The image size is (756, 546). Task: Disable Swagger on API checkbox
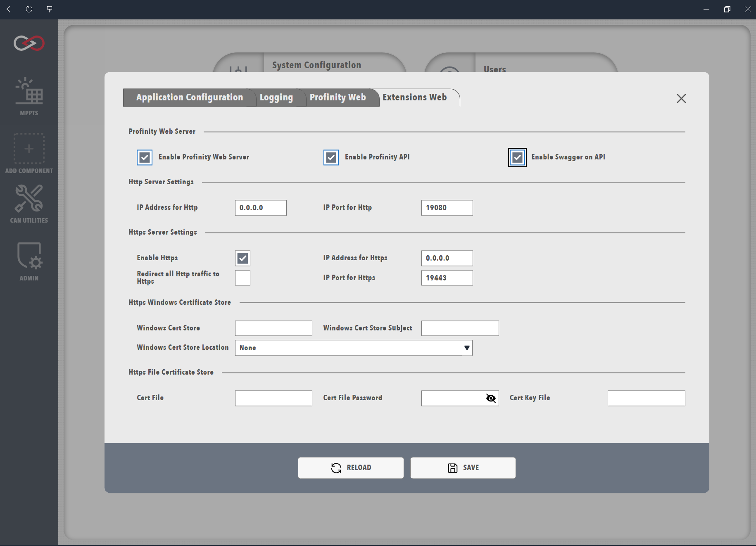pos(517,157)
